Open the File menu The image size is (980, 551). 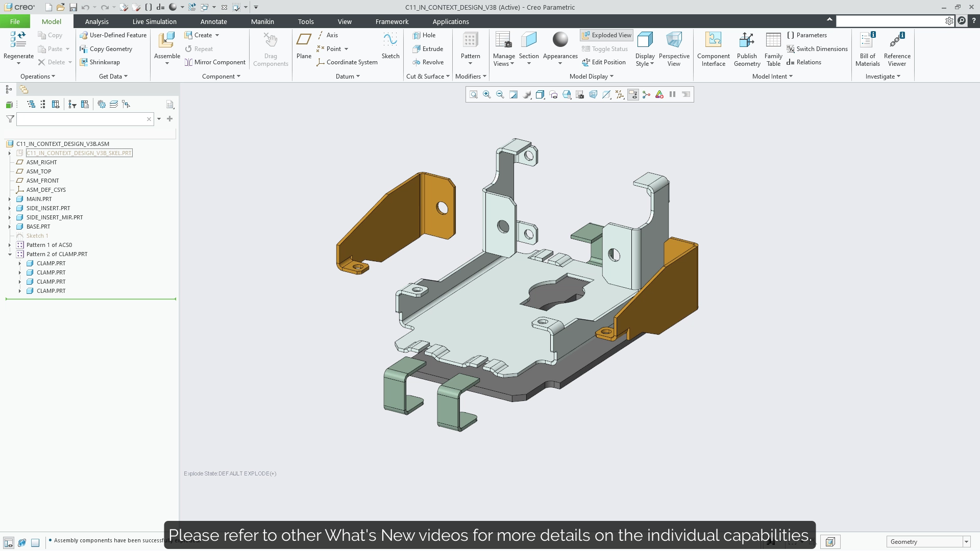coord(15,21)
